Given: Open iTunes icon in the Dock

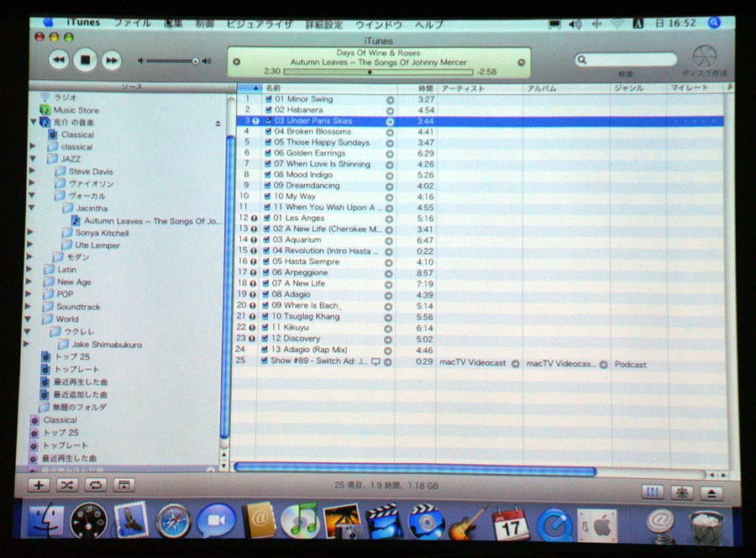Looking at the screenshot, I should pyautogui.click(x=300, y=521).
